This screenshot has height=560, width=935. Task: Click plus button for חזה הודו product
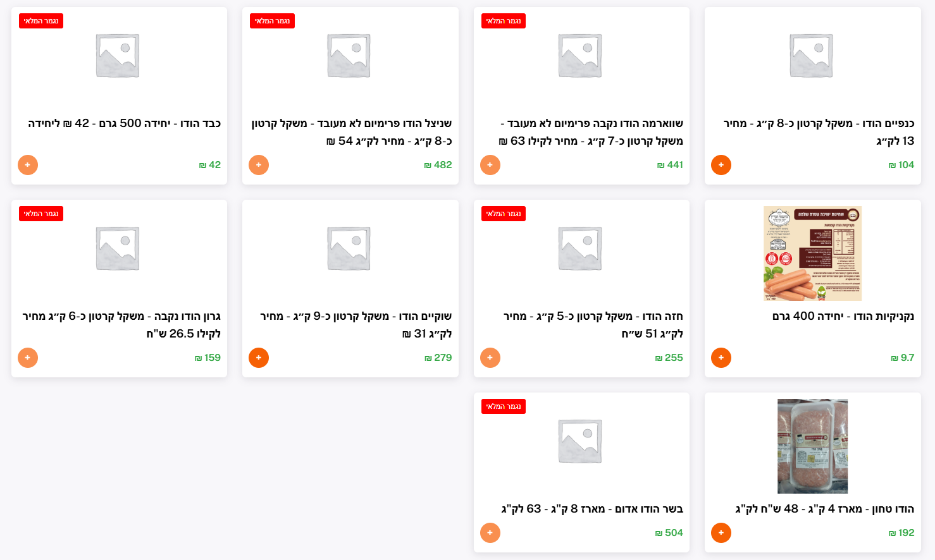point(490,358)
